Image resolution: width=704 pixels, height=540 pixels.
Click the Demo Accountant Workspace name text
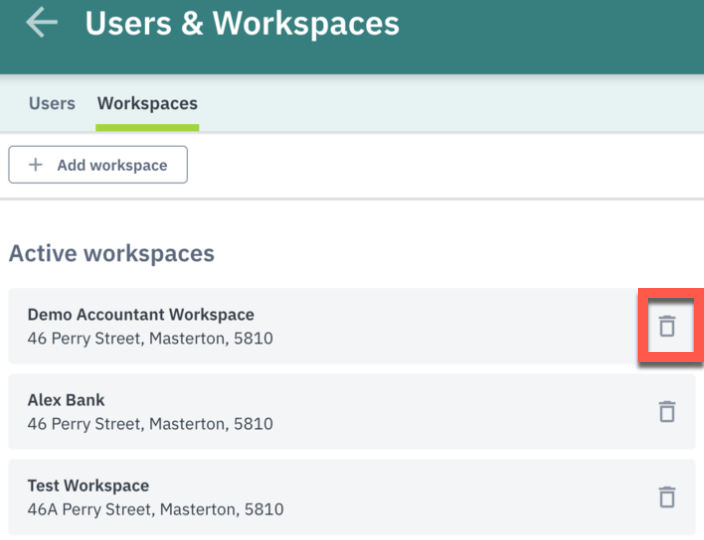141,315
